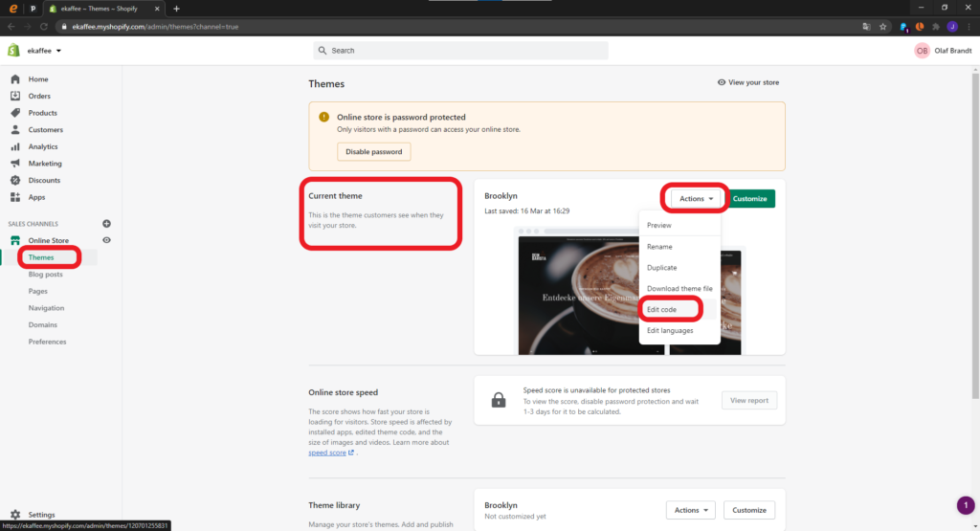980x531 pixels.
Task: Click the speed score external link icon
Action: (350, 453)
